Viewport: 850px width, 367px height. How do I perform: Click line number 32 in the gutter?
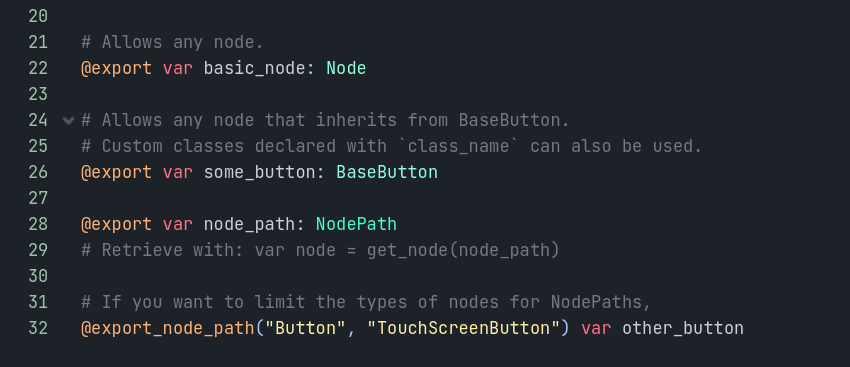[38, 329]
